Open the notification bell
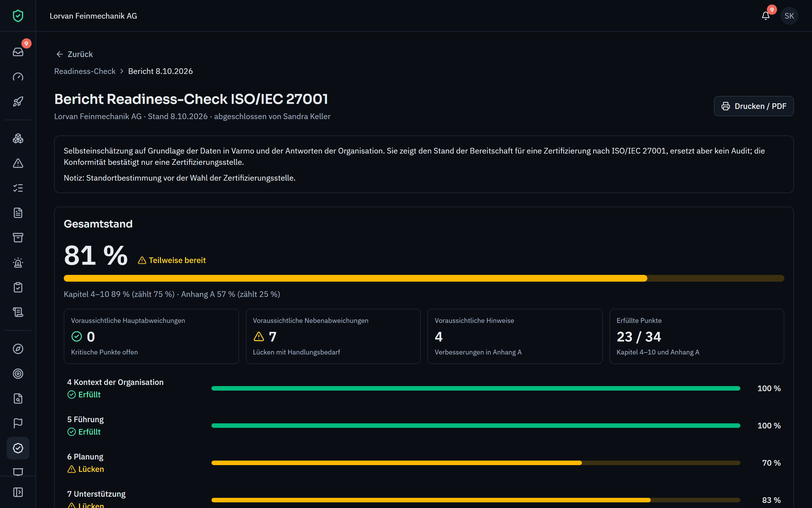 766,16
